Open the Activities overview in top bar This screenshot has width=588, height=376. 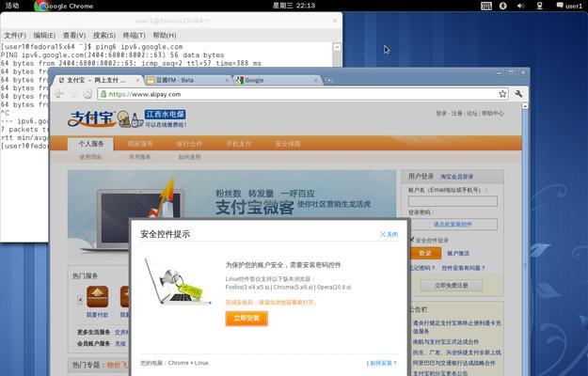12,6
